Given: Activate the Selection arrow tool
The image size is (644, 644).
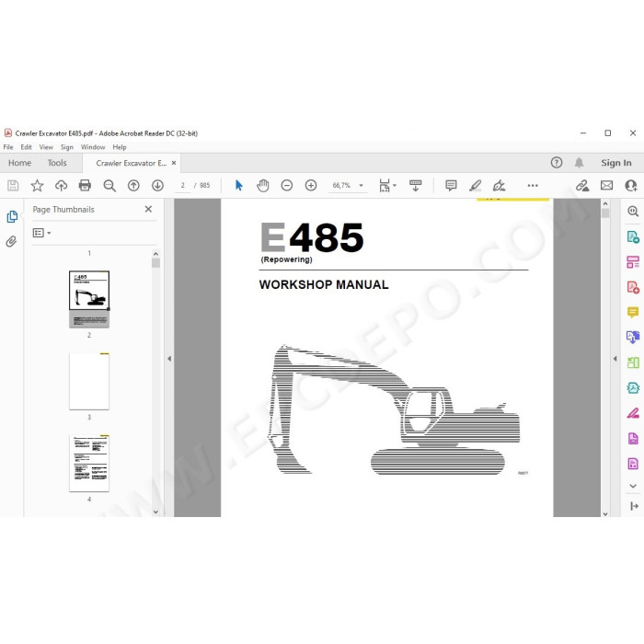Looking at the screenshot, I should [x=238, y=186].
